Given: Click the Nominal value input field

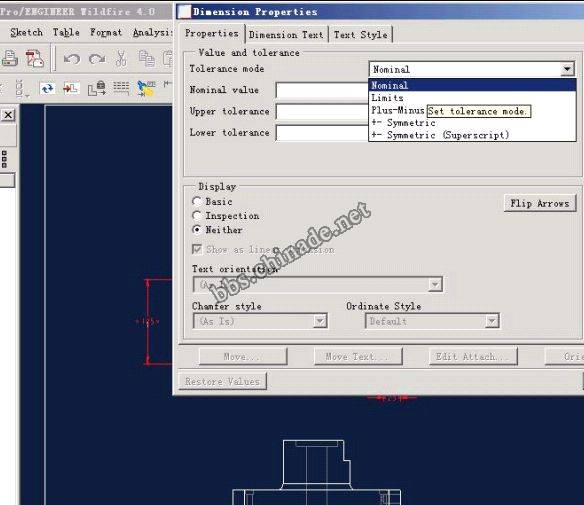Looking at the screenshot, I should [322, 90].
